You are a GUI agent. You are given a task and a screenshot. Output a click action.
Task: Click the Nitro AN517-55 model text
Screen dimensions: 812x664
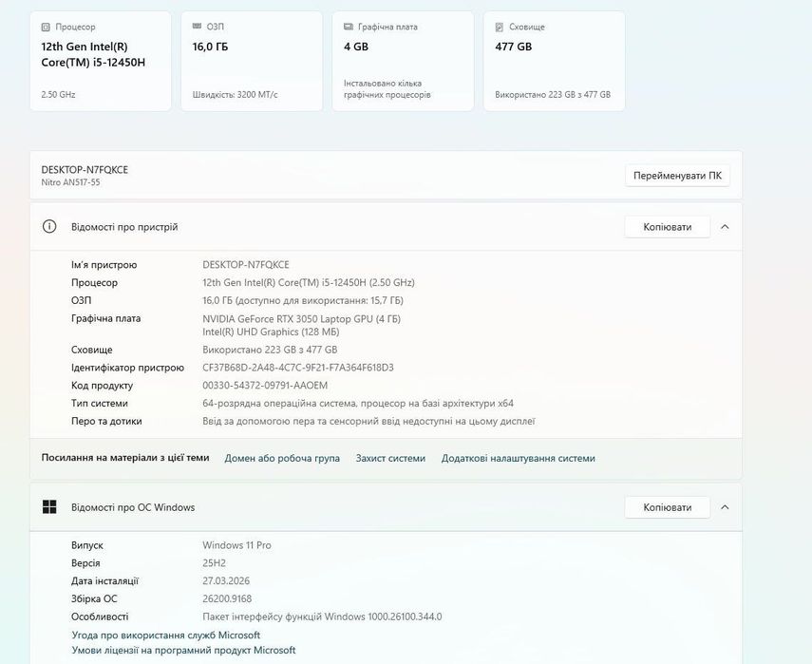click(70, 182)
